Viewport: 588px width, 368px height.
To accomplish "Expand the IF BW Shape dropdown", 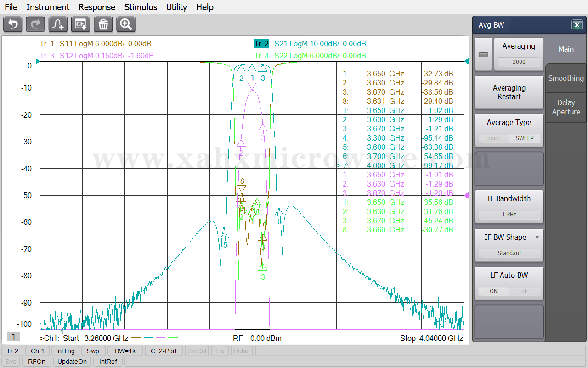I will tap(537, 238).
